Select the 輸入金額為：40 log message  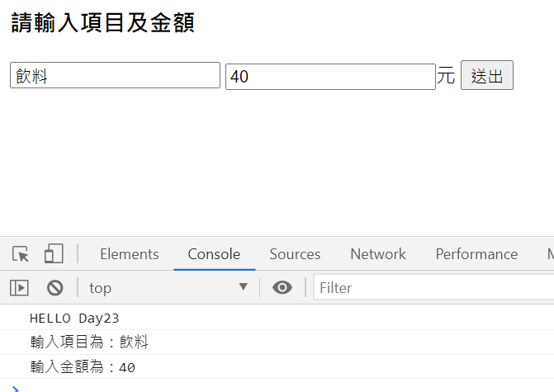[x=83, y=367]
